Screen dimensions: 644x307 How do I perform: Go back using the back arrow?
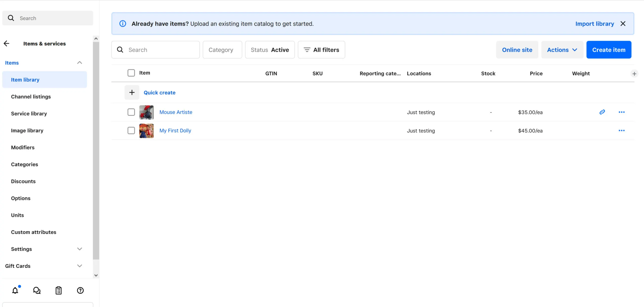tap(7, 43)
